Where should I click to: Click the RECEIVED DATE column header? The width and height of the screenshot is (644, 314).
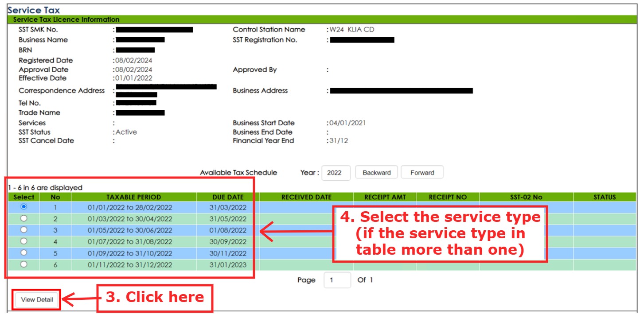pos(306,197)
